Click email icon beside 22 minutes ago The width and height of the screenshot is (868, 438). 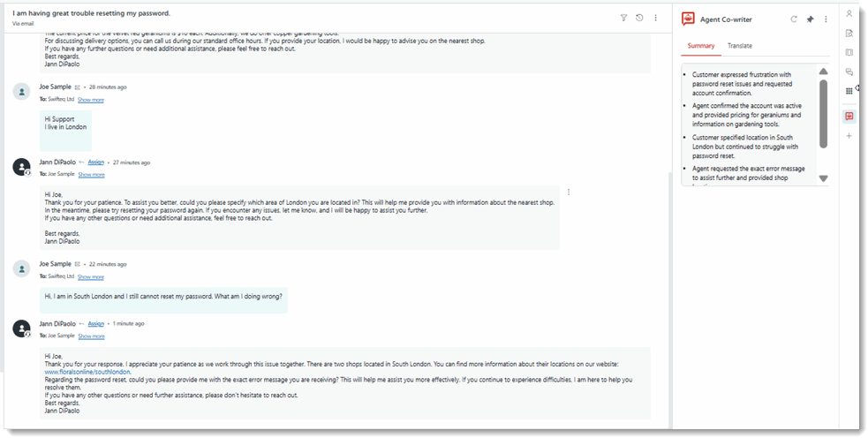pyautogui.click(x=78, y=265)
